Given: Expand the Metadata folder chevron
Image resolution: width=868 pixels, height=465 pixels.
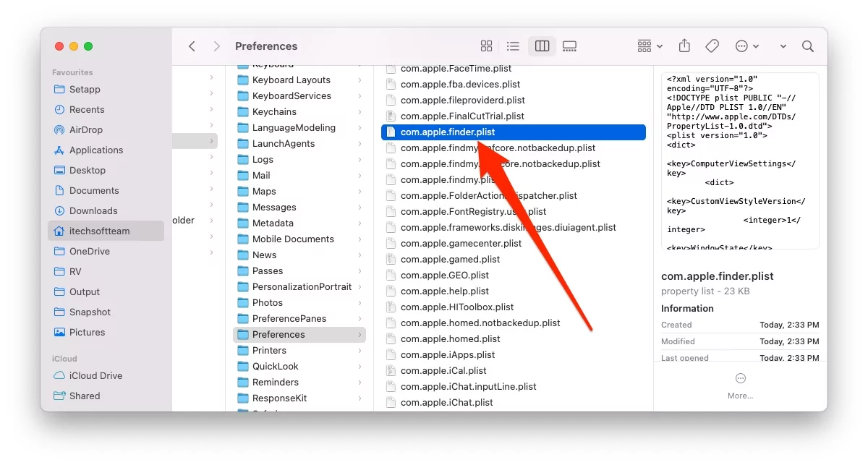Looking at the screenshot, I should click(359, 223).
